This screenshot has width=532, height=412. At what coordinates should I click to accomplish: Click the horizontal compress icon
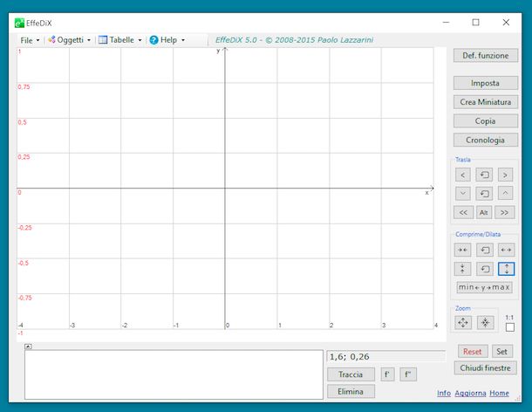pyautogui.click(x=463, y=250)
